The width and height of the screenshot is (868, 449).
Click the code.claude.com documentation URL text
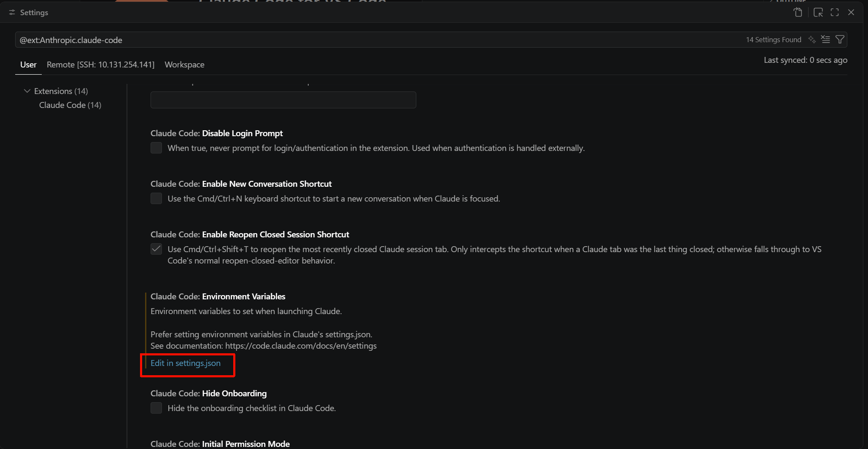click(x=301, y=346)
